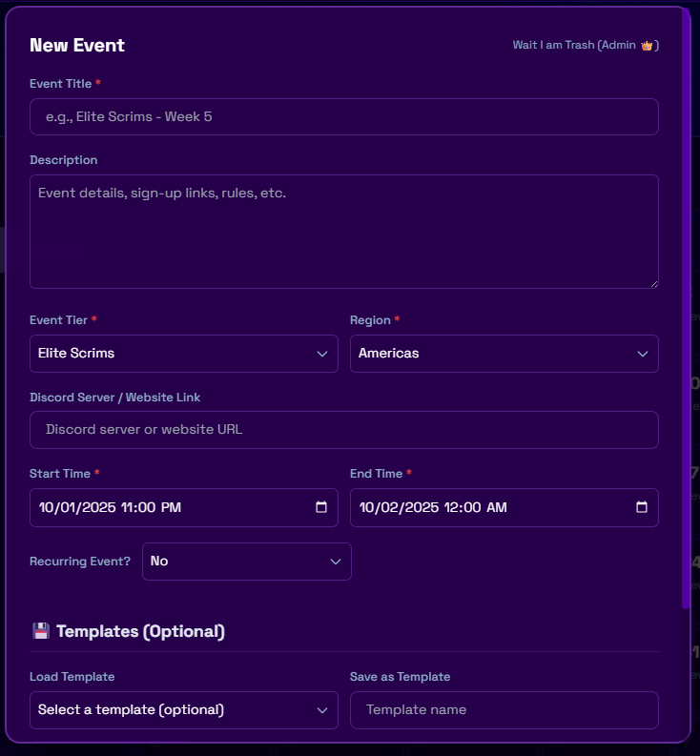Click the Admin crown icon
700x756 pixels.
tap(647, 46)
